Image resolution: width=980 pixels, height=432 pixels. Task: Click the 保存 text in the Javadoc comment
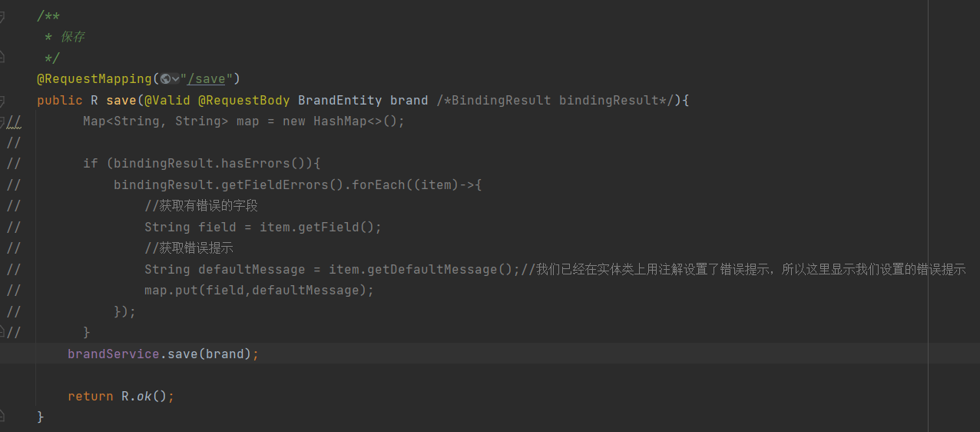coord(72,37)
